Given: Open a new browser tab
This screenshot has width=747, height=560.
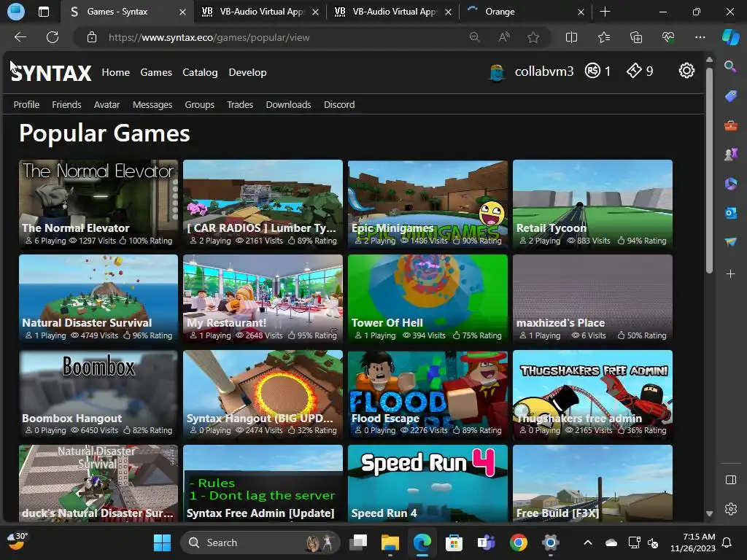Looking at the screenshot, I should 605,12.
